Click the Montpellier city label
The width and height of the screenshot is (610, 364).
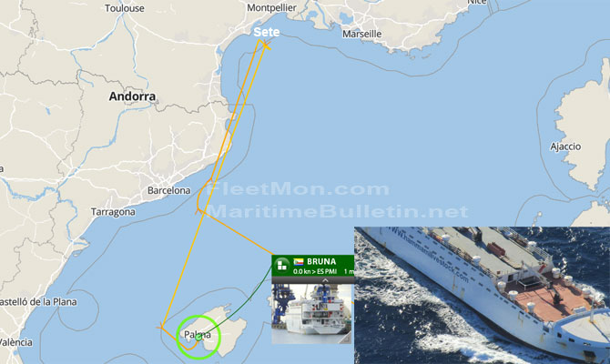click(x=271, y=8)
